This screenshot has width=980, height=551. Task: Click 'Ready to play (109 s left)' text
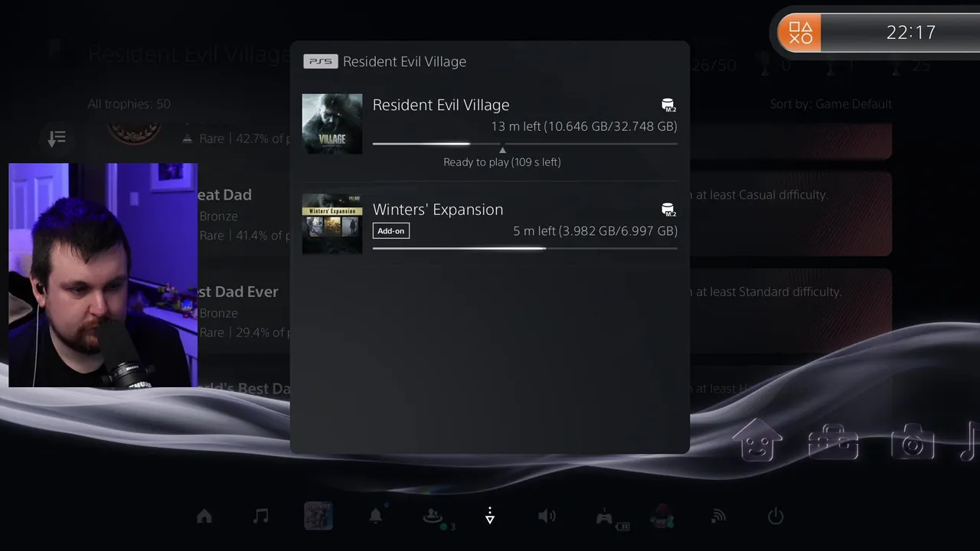tap(502, 162)
